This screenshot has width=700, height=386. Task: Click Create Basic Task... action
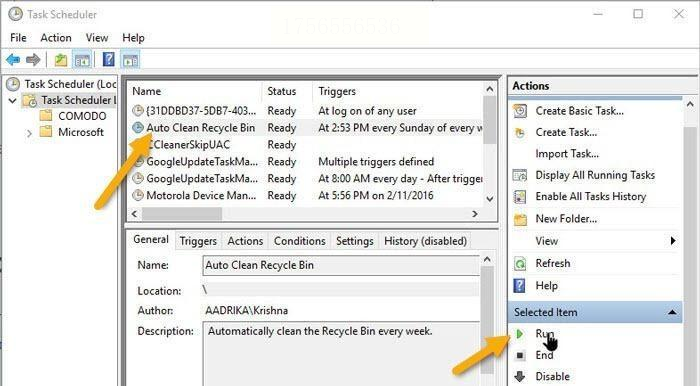(579, 111)
